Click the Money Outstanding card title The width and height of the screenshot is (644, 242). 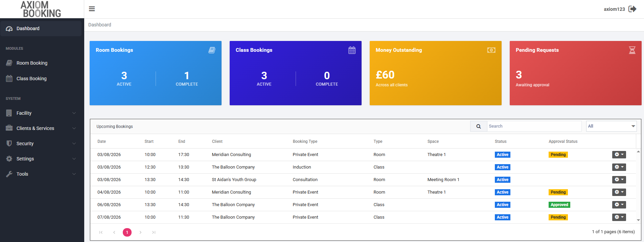399,50
